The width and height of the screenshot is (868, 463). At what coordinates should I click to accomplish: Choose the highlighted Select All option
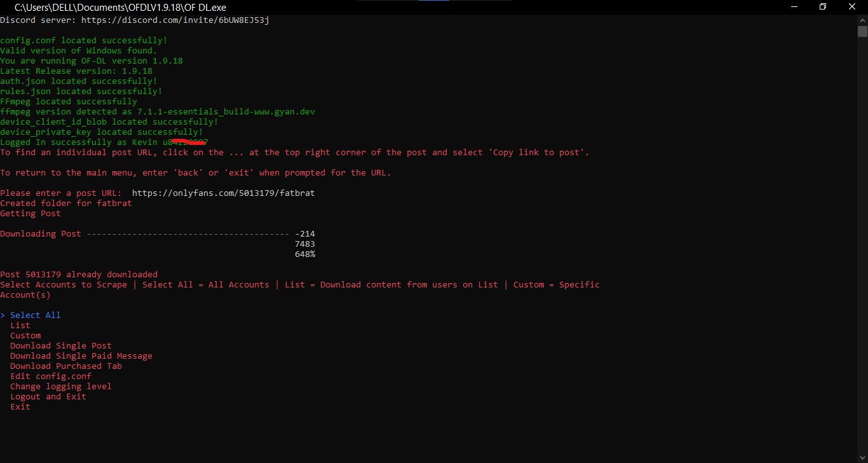click(x=35, y=315)
